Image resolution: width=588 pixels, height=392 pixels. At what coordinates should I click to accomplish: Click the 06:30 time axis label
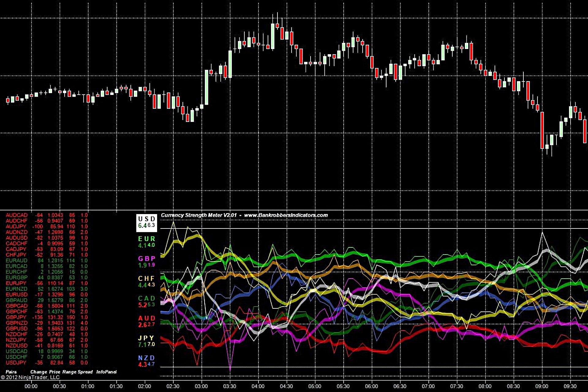(400, 386)
